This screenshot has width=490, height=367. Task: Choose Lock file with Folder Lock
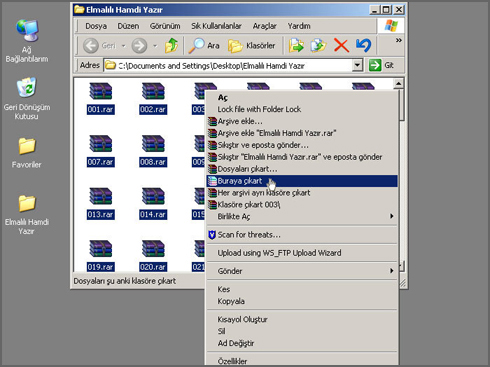302,109
